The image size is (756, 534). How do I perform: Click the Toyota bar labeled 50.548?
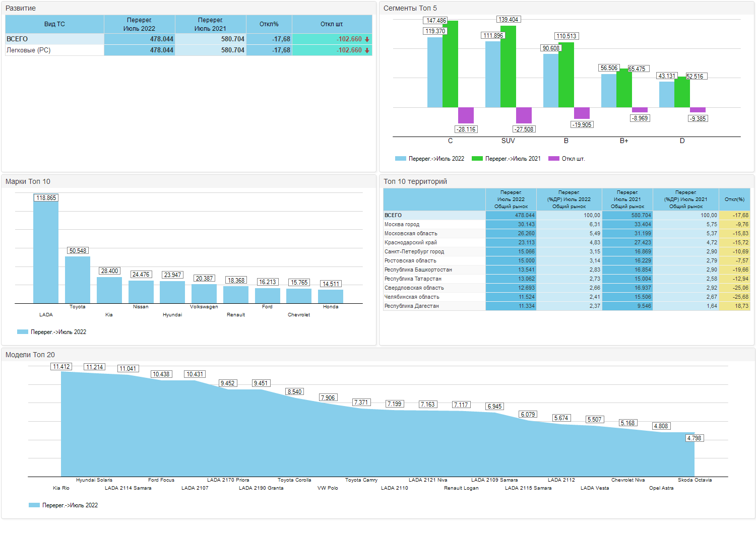click(78, 280)
